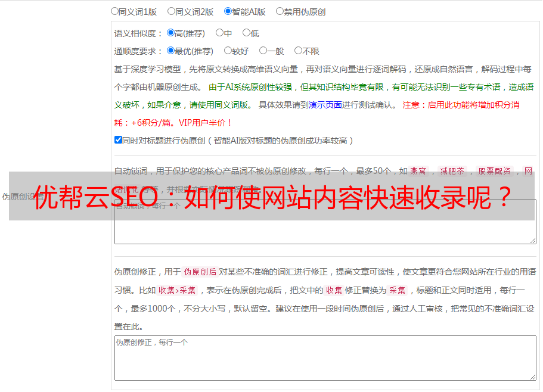Click the 减肥茶 example keyword tag
Image resolution: width=543 pixels, height=392 pixels.
click(x=452, y=171)
